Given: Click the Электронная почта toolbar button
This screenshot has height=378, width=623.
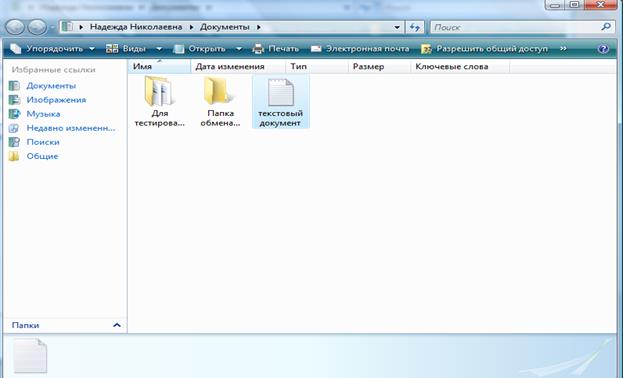Looking at the screenshot, I should (360, 49).
